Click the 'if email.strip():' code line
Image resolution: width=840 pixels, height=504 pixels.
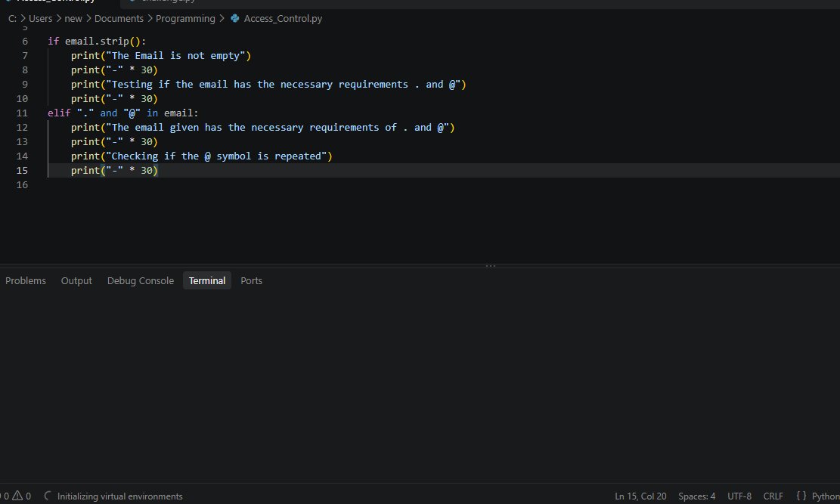(97, 42)
